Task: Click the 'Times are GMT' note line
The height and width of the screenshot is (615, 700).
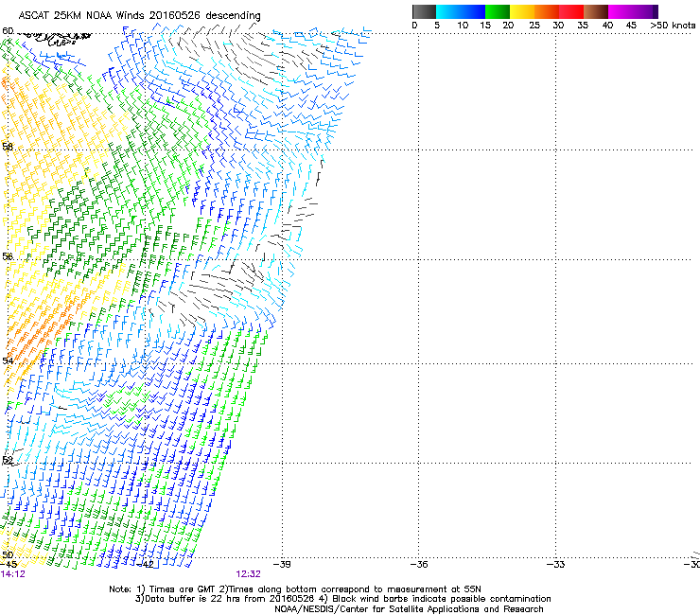Action: pos(295,589)
